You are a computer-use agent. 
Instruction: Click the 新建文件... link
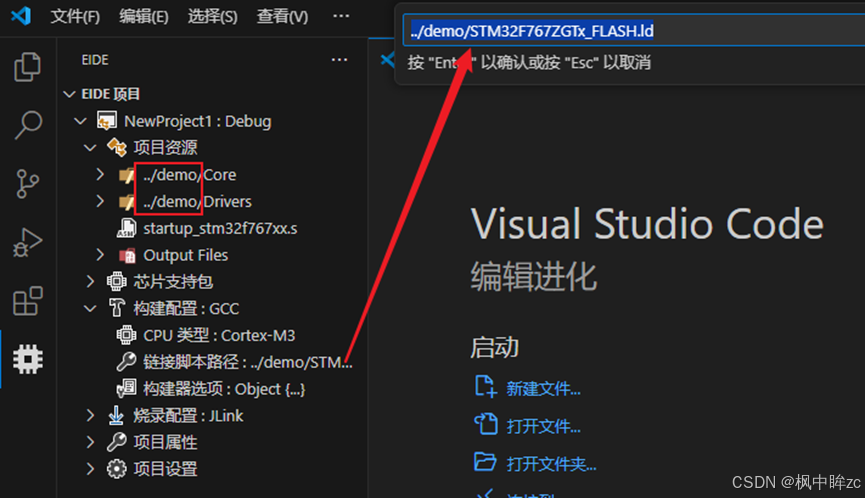click(543, 389)
